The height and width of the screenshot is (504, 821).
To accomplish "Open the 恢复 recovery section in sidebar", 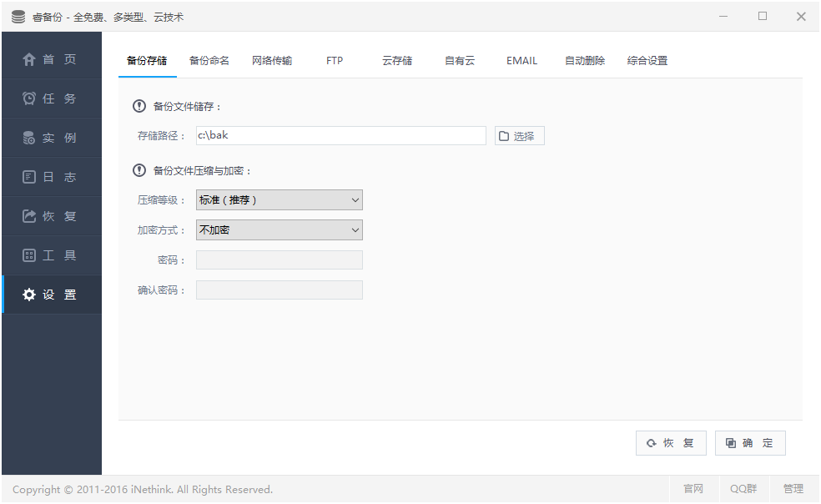I will point(52,215).
